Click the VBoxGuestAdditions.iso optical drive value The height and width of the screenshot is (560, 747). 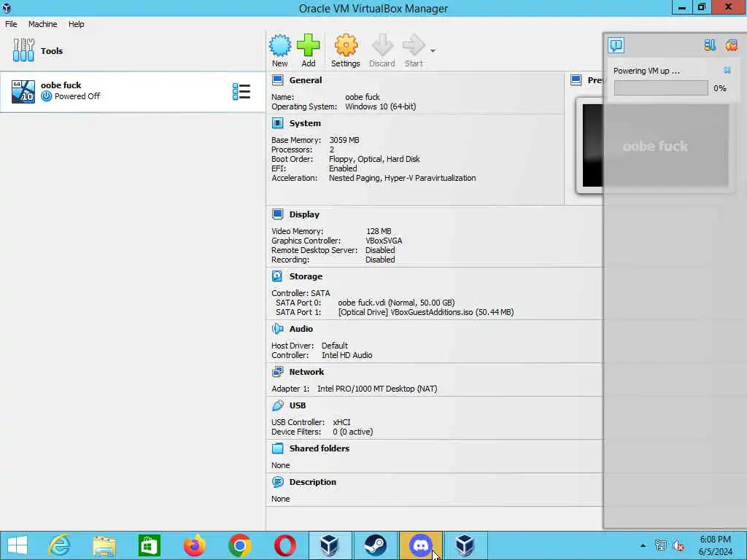(426, 312)
